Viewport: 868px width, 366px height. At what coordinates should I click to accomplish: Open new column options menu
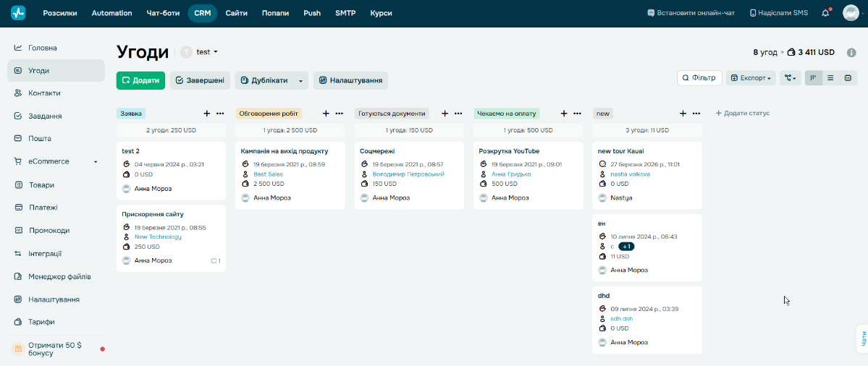pos(696,114)
